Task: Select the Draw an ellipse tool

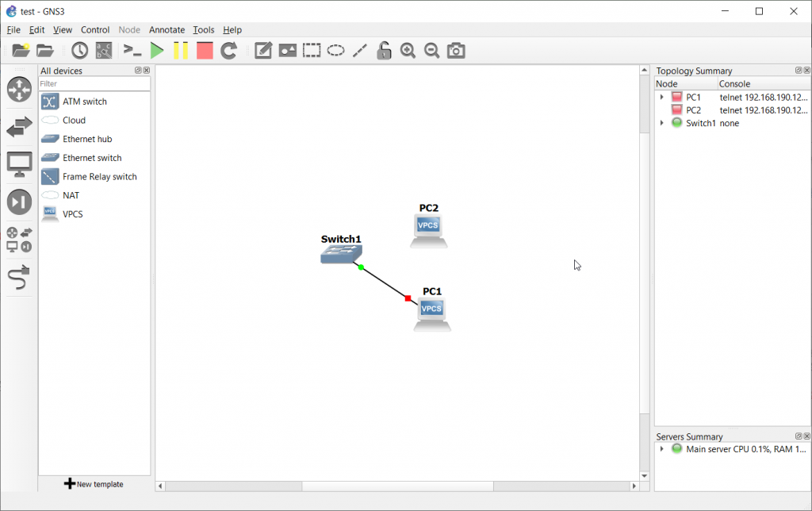Action: click(335, 50)
